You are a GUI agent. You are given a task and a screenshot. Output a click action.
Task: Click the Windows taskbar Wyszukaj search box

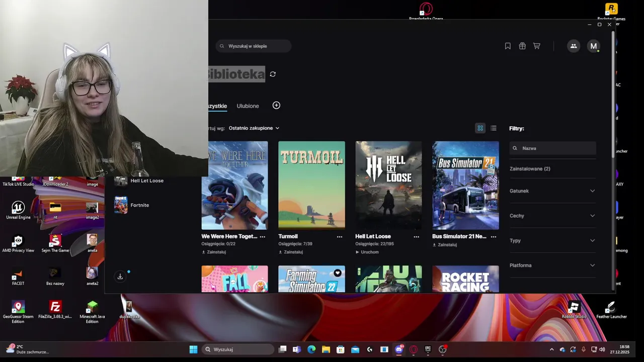click(238, 349)
